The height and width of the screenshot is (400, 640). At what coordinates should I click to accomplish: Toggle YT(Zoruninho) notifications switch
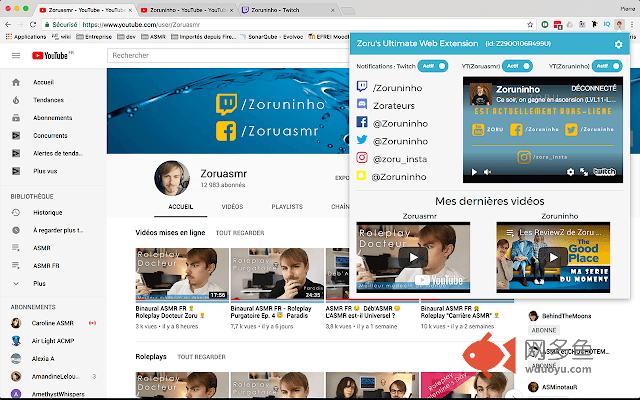point(607,66)
